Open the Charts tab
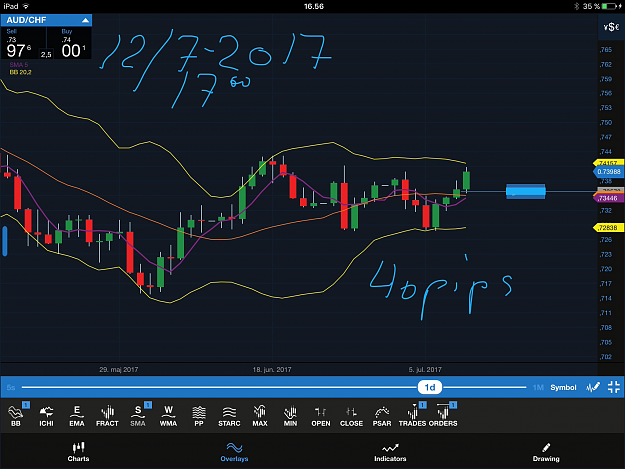Viewport: 625px width, 469px height. click(78, 452)
